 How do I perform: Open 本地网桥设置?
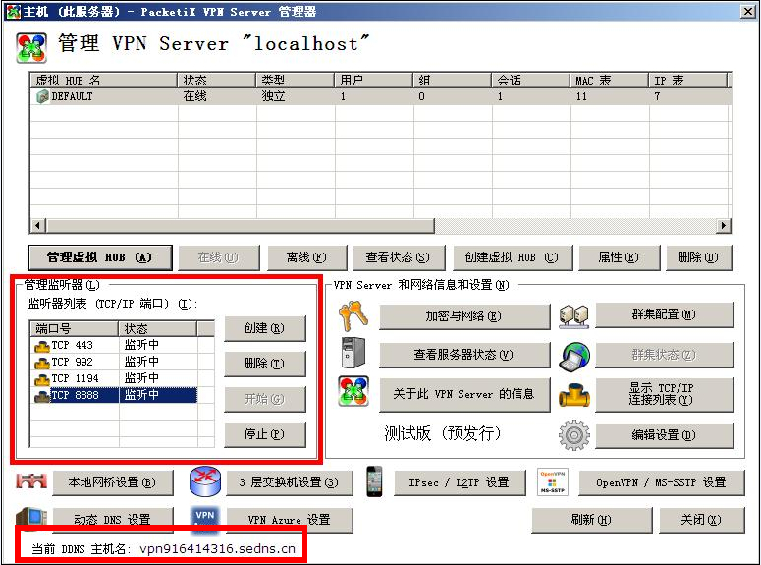(112, 482)
